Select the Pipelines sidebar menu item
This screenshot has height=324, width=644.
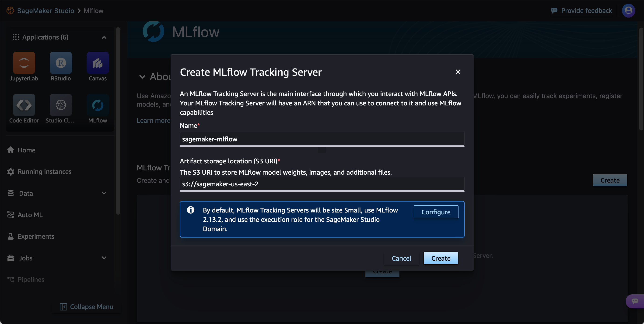[x=31, y=280]
